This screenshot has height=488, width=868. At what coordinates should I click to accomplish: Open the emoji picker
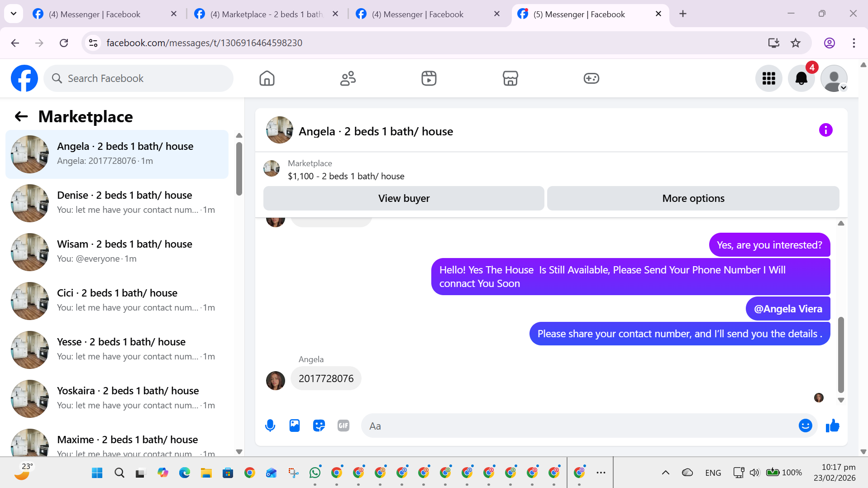coord(805,426)
